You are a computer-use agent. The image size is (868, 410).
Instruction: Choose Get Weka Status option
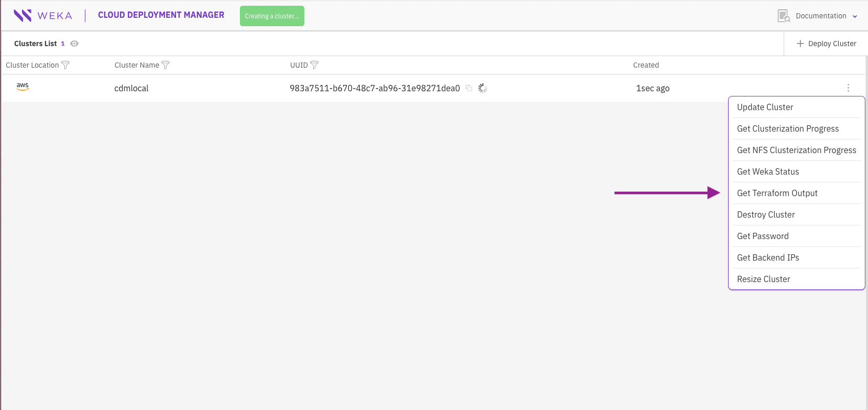point(768,171)
